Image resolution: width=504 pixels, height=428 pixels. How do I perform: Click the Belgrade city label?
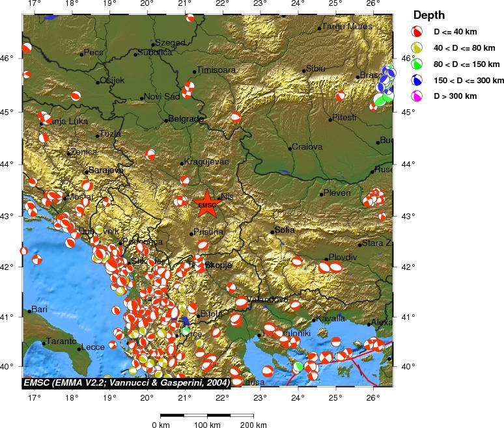(x=186, y=120)
